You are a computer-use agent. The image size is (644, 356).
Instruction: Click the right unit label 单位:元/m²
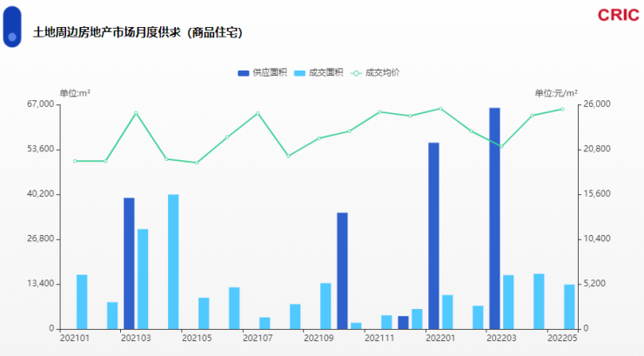556,93
